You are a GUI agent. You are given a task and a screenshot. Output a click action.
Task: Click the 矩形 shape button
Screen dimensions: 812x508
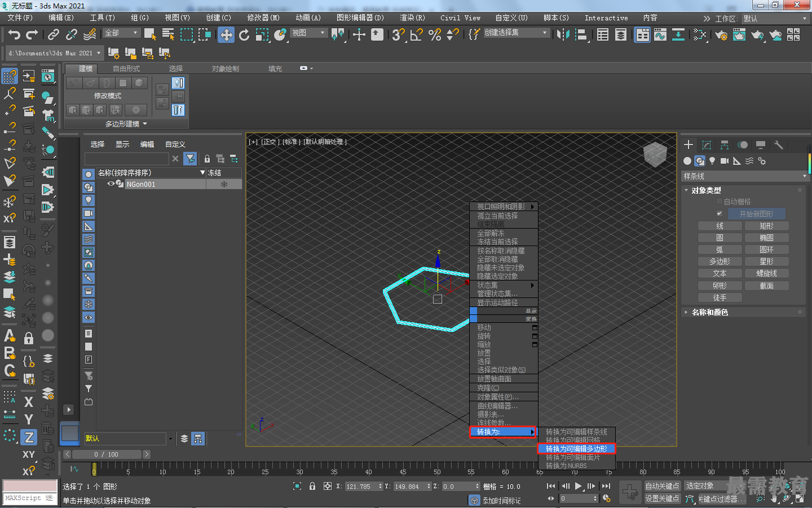click(767, 226)
